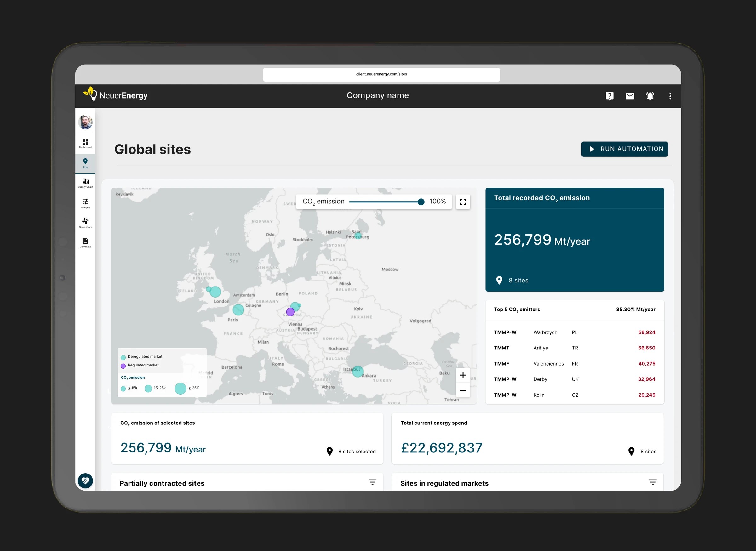Open filter for Sites in regulated markets

point(653,482)
